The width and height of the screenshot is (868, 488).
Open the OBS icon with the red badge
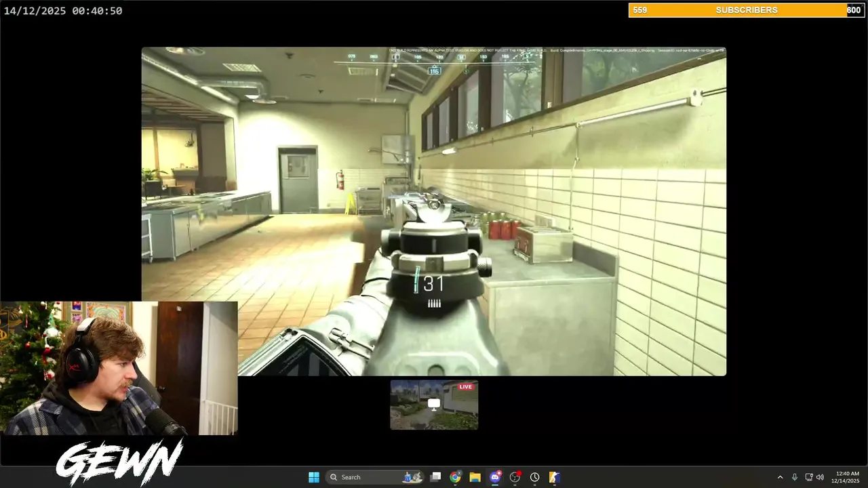pos(515,477)
